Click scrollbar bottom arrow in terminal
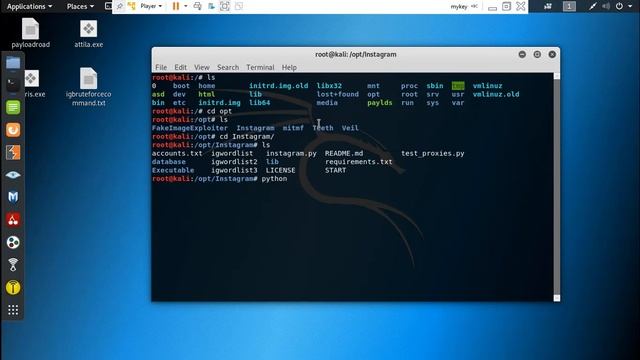 [x=557, y=298]
